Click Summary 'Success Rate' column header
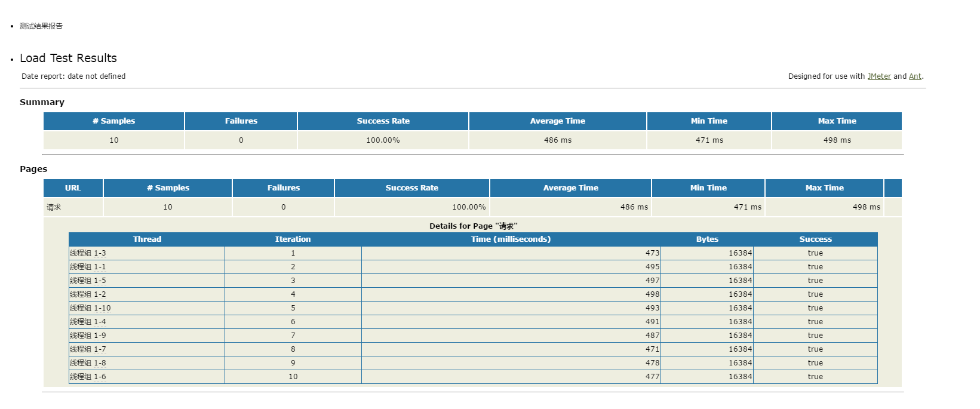This screenshot has height=409, width=980. tap(383, 121)
